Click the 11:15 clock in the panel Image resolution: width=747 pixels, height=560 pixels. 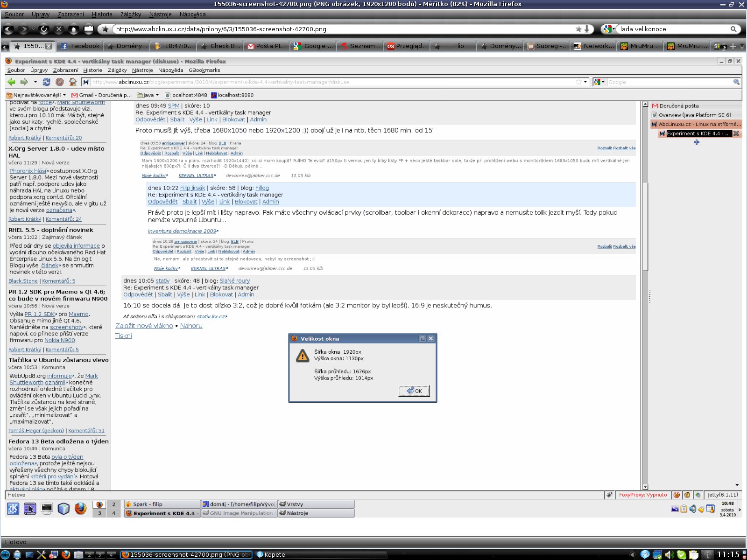(728, 554)
